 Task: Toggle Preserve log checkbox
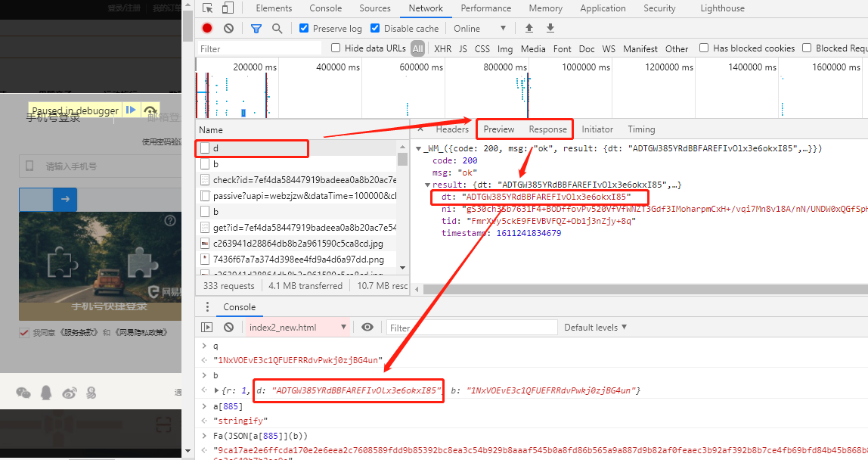click(x=304, y=28)
